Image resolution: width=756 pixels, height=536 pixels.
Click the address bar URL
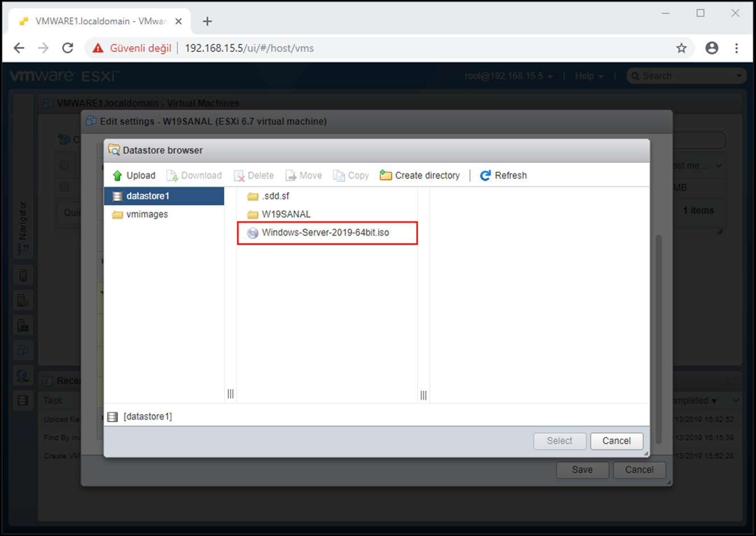coord(250,48)
